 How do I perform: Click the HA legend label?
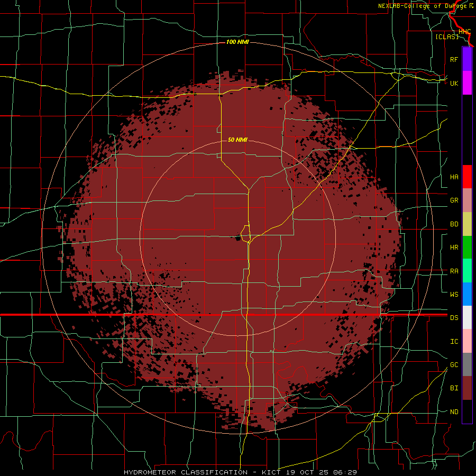pos(454,177)
